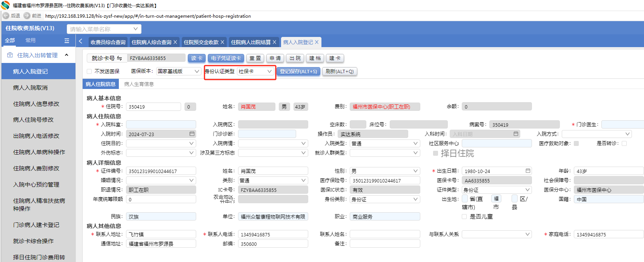This screenshot has width=644, height=262.
Task: Select the 全部 sidebar tab
Action: [10, 40]
